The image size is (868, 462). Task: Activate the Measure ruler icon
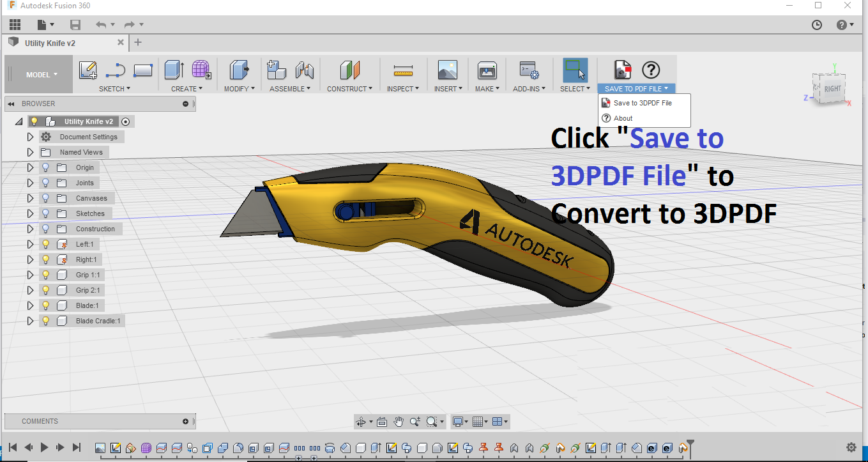(403, 70)
